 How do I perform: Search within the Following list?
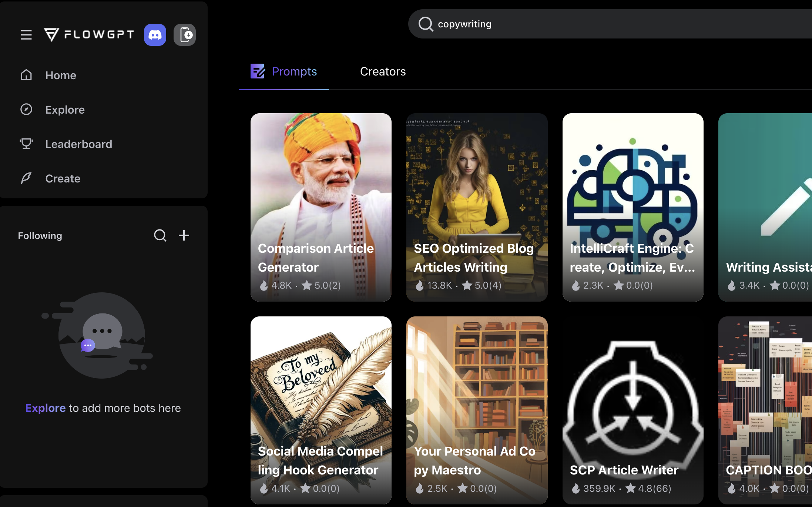[160, 235]
